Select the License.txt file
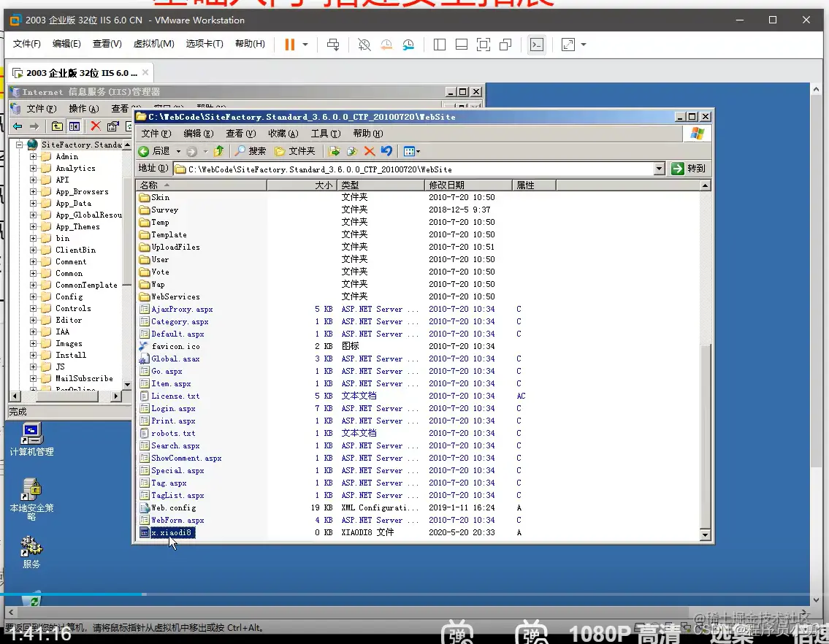This screenshot has height=644, width=829. [x=175, y=396]
